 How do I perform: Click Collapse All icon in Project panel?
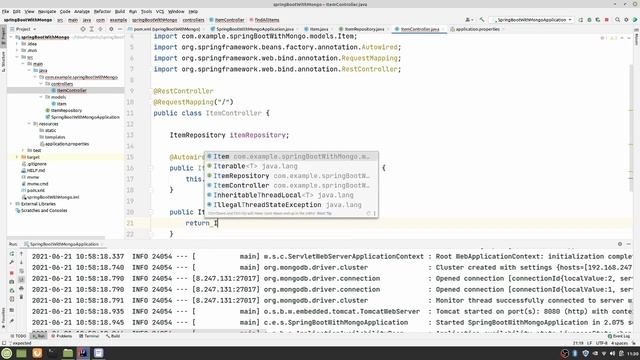click(x=100, y=29)
